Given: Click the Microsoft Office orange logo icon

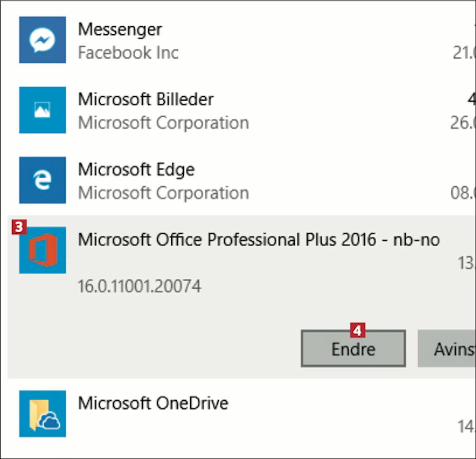Looking at the screenshot, I should click(x=43, y=250).
